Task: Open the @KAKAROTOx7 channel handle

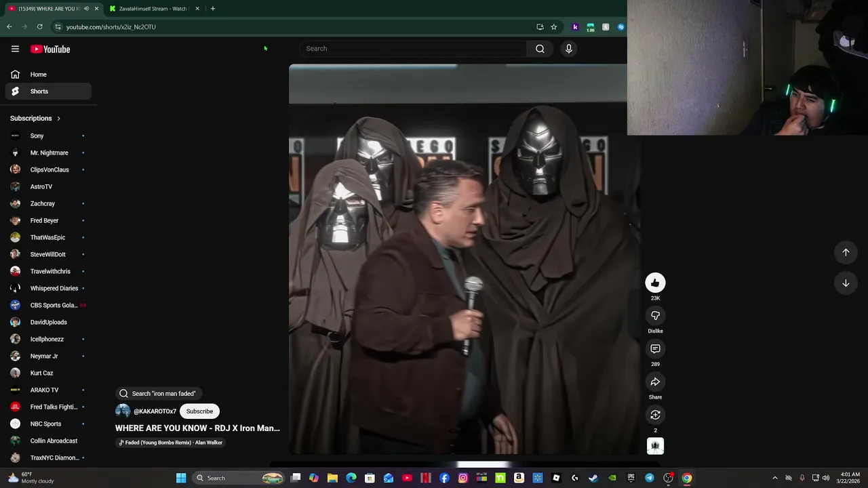Action: pos(155,411)
